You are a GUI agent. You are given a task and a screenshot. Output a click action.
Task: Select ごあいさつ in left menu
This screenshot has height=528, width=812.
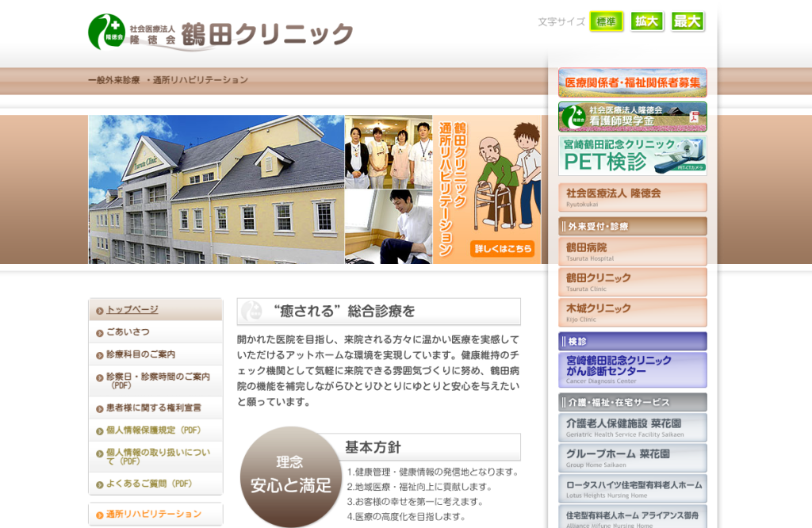156,332
